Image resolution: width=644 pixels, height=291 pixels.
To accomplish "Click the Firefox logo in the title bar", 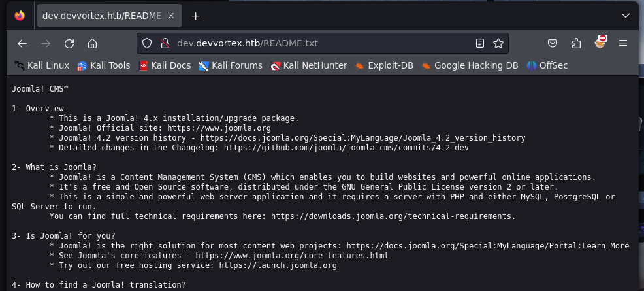I will pos(20,16).
